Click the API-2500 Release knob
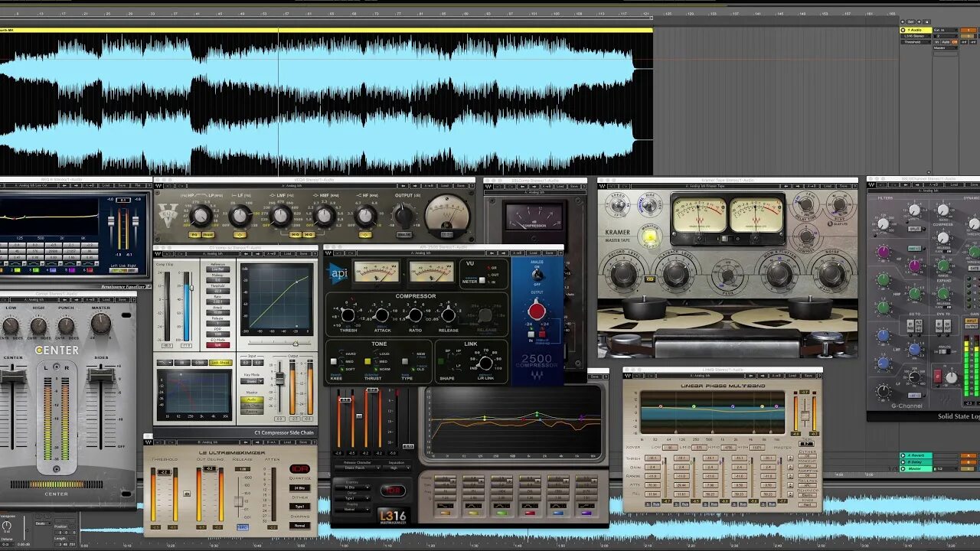 pyautogui.click(x=449, y=315)
